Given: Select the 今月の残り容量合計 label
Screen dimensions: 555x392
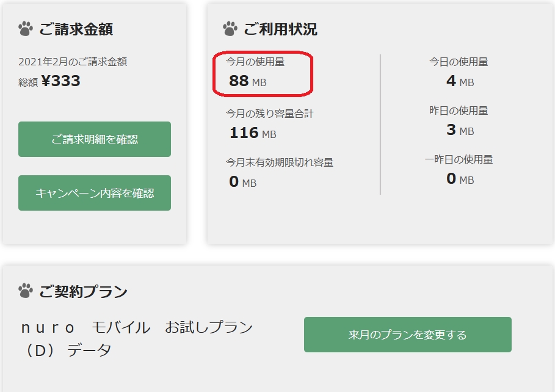Looking at the screenshot, I should pos(270,114).
